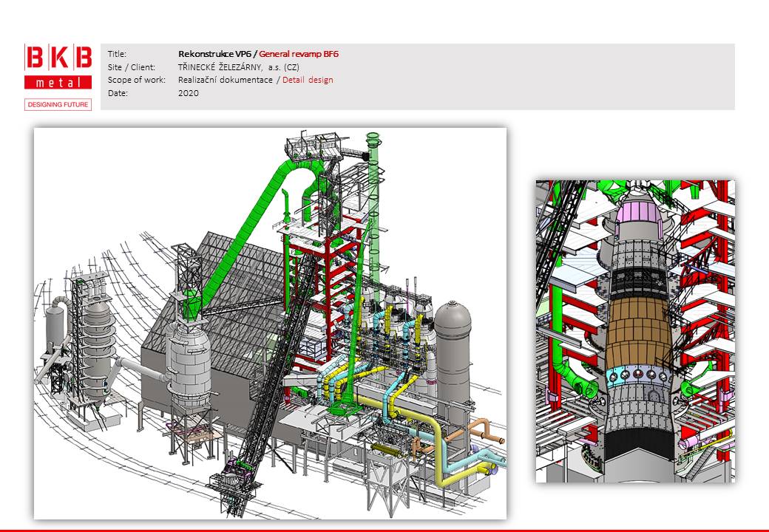Open the furnace detail image on right
Screen dimensions: 769x532
[x=635, y=331]
